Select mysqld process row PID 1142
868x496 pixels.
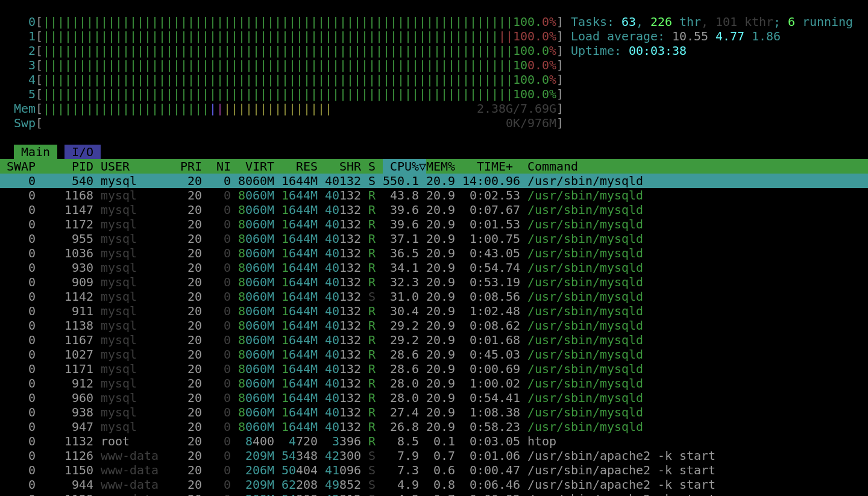click(434, 297)
